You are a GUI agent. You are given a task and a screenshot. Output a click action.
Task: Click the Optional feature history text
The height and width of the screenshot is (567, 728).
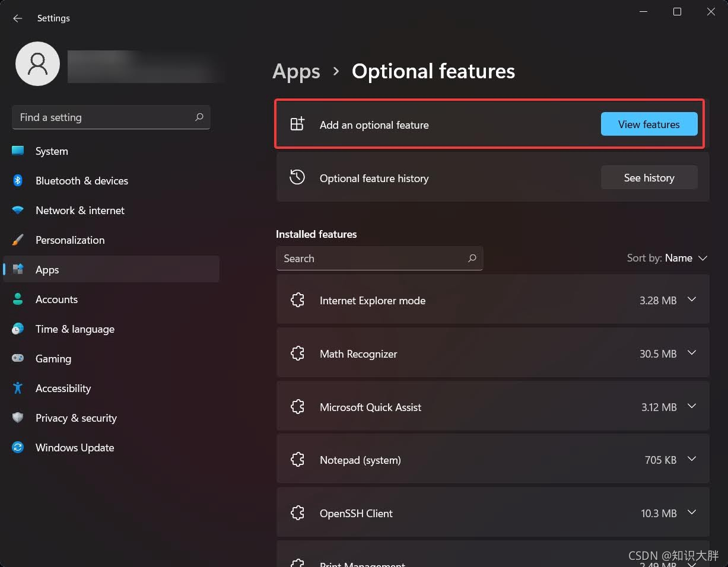374,179
